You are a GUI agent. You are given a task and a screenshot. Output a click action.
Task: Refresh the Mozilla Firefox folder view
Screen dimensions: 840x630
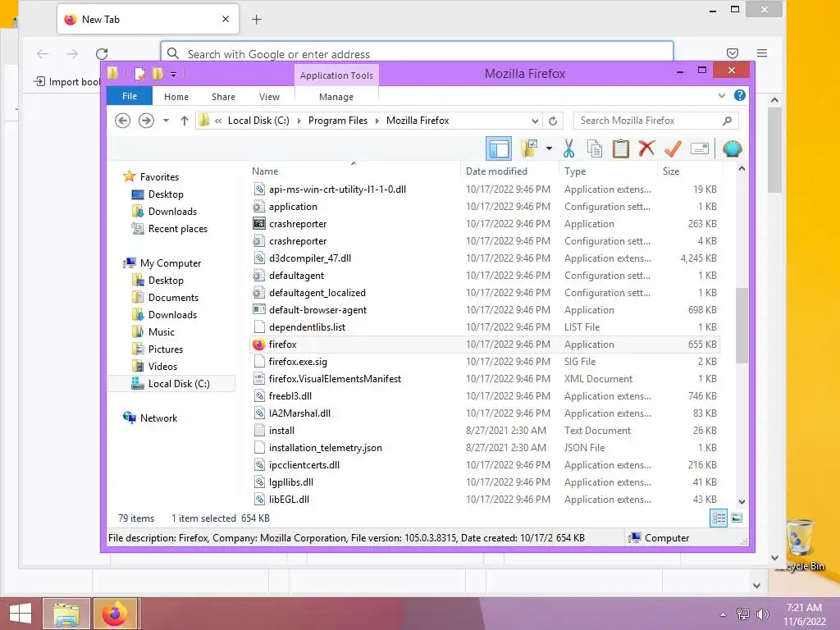[x=553, y=121]
